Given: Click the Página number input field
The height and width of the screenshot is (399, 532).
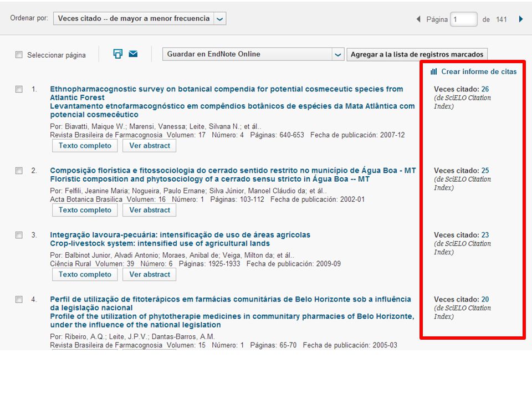Looking at the screenshot, I should tap(463, 19).
